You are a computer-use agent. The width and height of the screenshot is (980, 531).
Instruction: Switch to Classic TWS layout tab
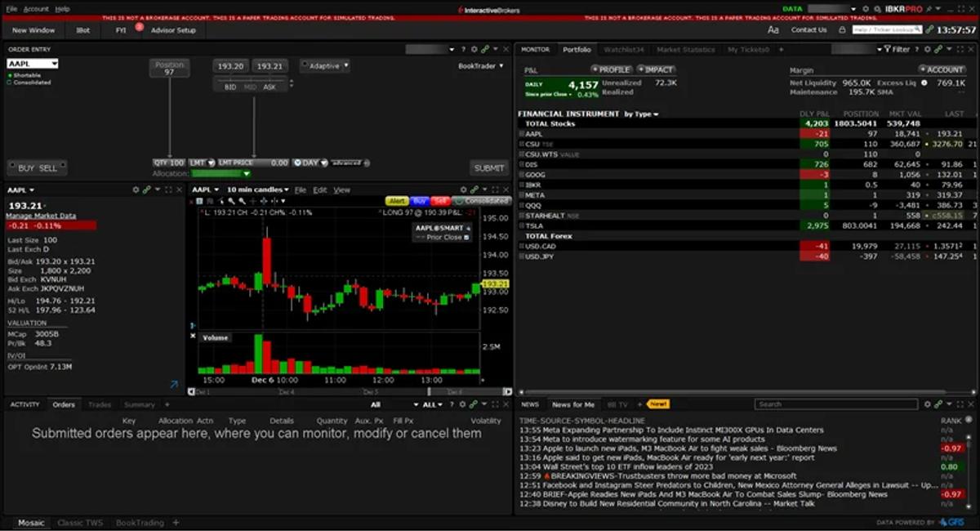coord(81,523)
